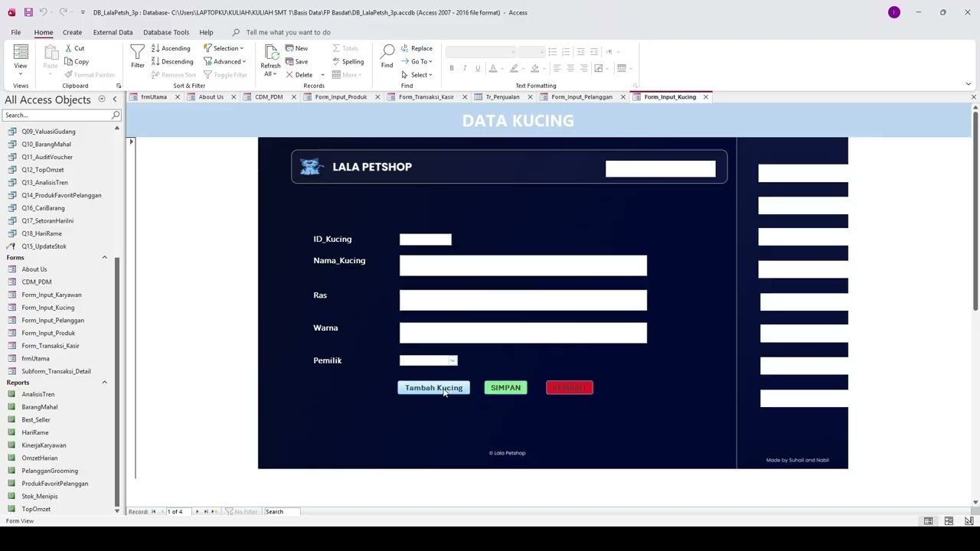Run Spelling check
This screenshot has height=551, width=980.
pyautogui.click(x=348, y=61)
